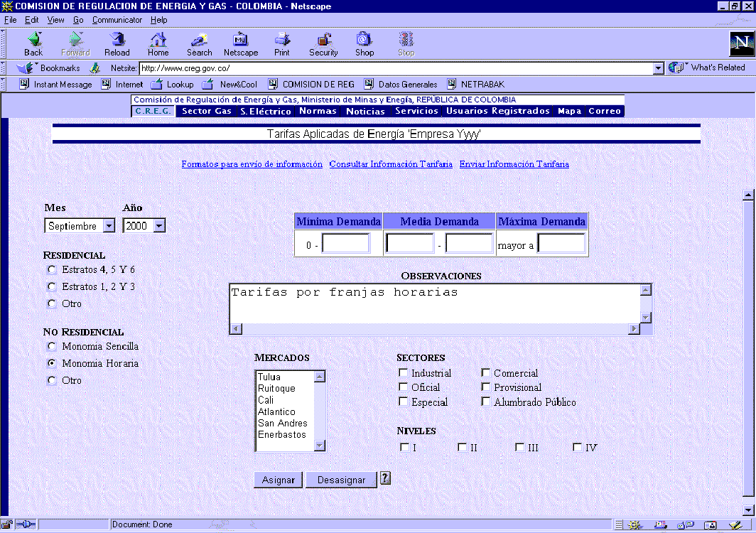
Task: Click the question mark help icon
Action: point(385,478)
